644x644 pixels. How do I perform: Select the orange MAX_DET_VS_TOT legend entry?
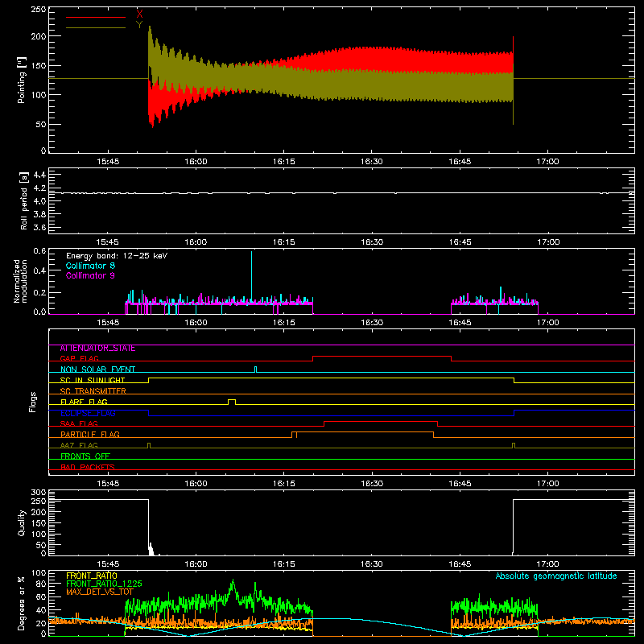99,592
